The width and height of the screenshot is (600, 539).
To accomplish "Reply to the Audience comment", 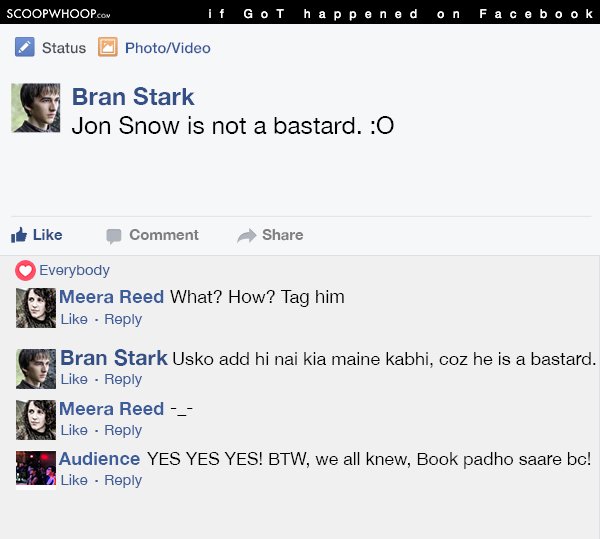I will point(123,480).
